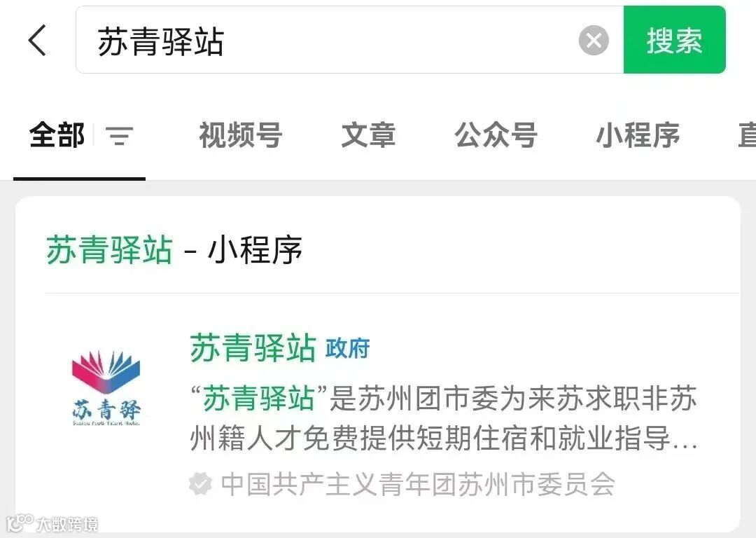The width and height of the screenshot is (756, 538).
Task: Open the partially visible tab after 小程序
Action: click(x=746, y=134)
